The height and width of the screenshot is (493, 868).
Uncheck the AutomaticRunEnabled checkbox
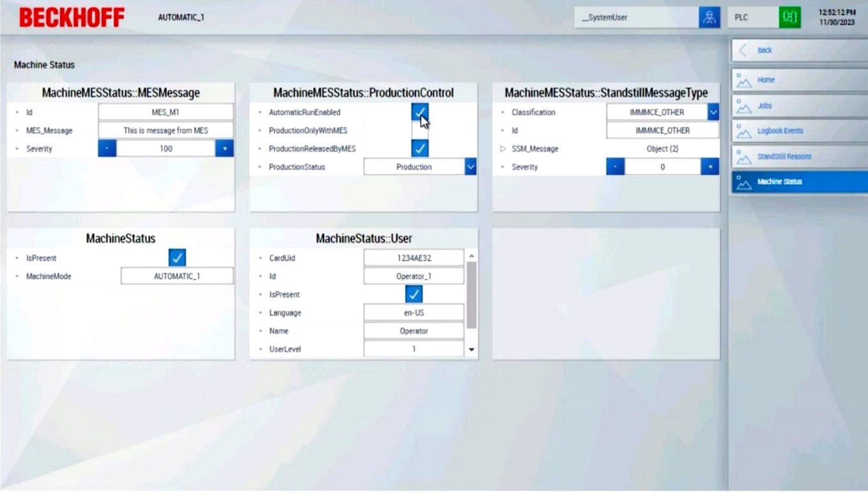[419, 112]
